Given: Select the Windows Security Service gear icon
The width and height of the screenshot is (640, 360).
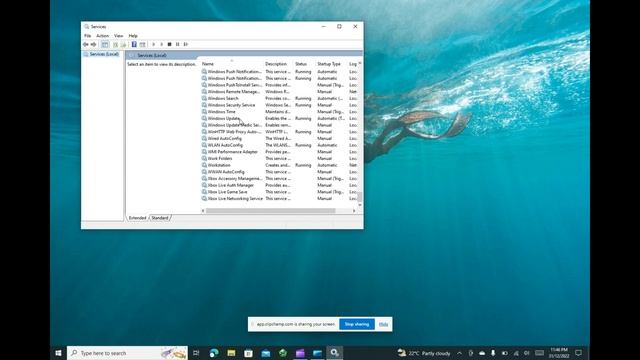Looking at the screenshot, I should [204, 105].
